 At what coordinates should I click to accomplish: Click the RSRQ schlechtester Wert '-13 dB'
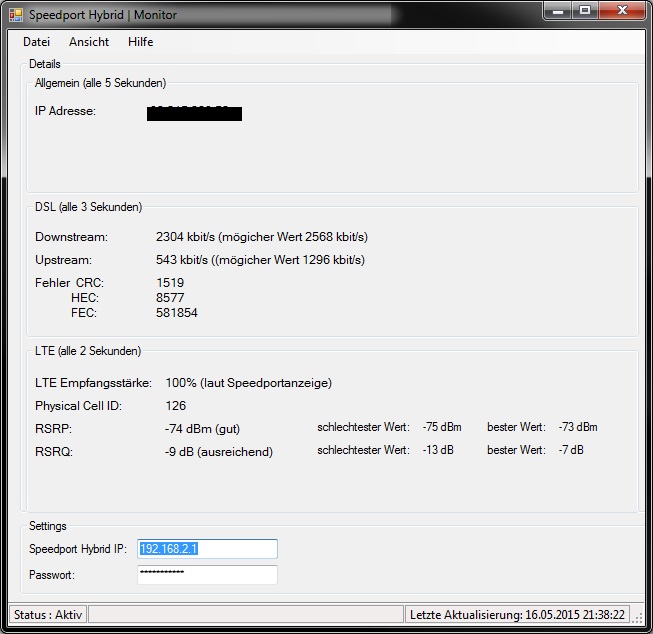coord(438,450)
